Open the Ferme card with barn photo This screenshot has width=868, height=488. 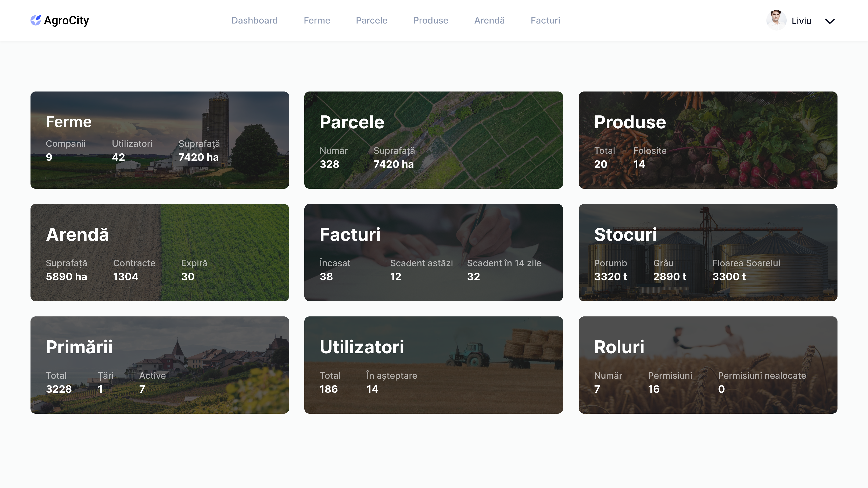click(x=159, y=140)
